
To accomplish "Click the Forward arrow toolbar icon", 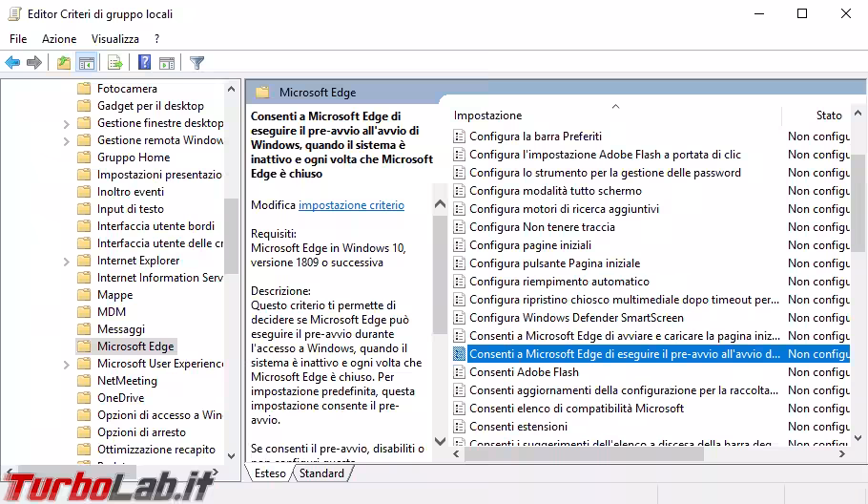I will tap(34, 63).
